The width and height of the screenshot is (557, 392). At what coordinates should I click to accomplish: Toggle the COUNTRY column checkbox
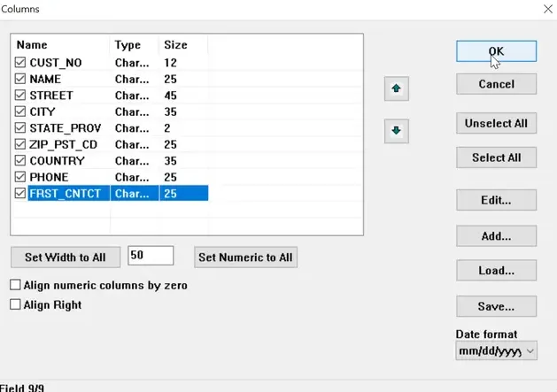coord(20,160)
